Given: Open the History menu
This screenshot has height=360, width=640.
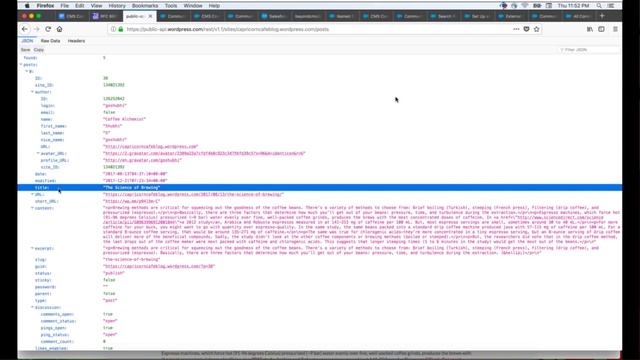Looking at the screenshot, I should click(117, 6).
